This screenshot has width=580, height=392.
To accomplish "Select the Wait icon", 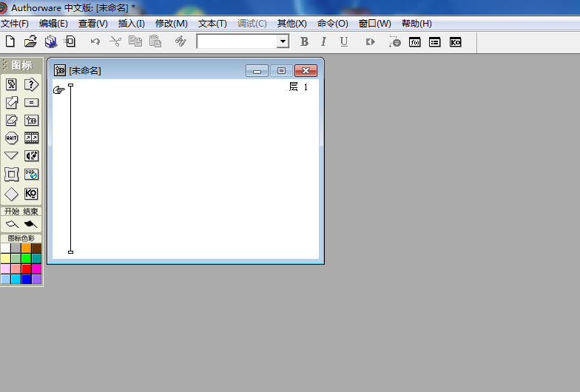I will tap(12, 138).
